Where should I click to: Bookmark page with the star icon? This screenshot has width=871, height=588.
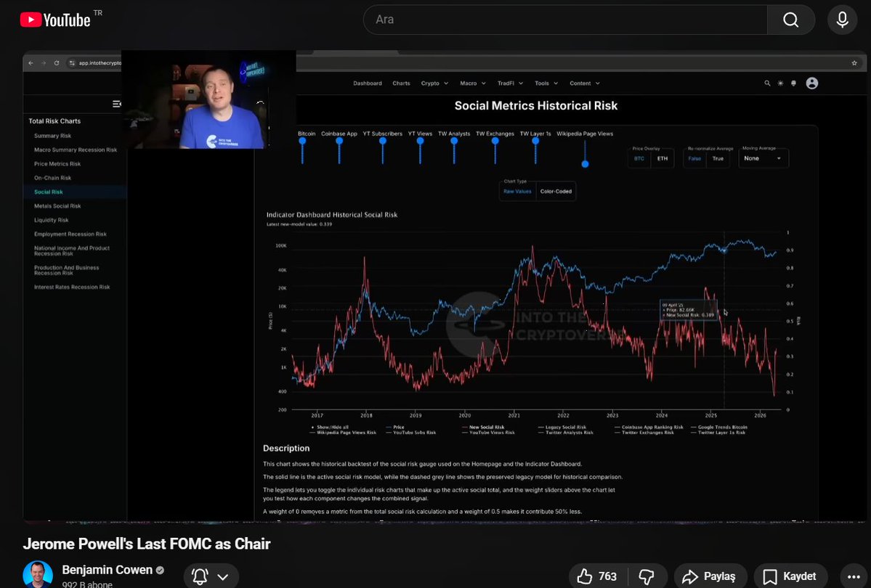coord(854,62)
